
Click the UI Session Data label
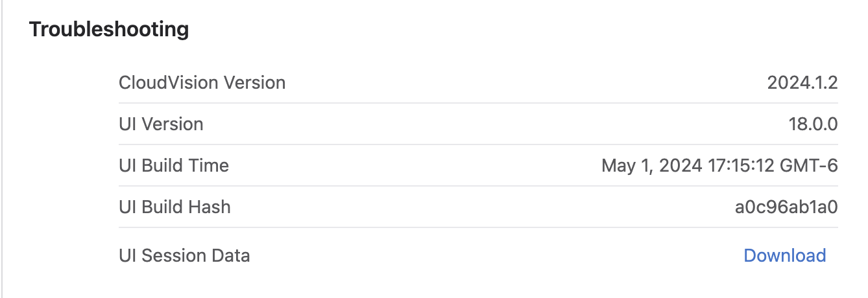click(184, 255)
